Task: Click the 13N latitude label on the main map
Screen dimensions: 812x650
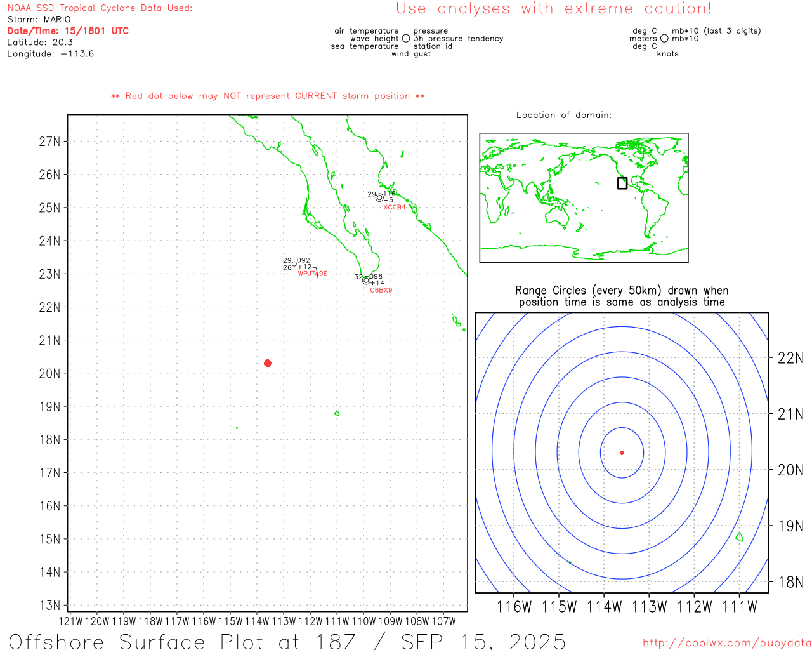Action: (50, 605)
